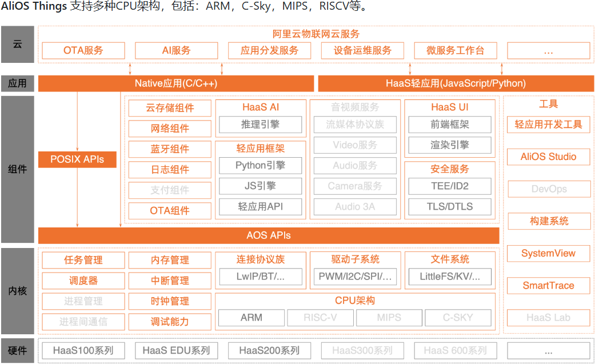Select the POSIX APIs block

click(x=77, y=159)
